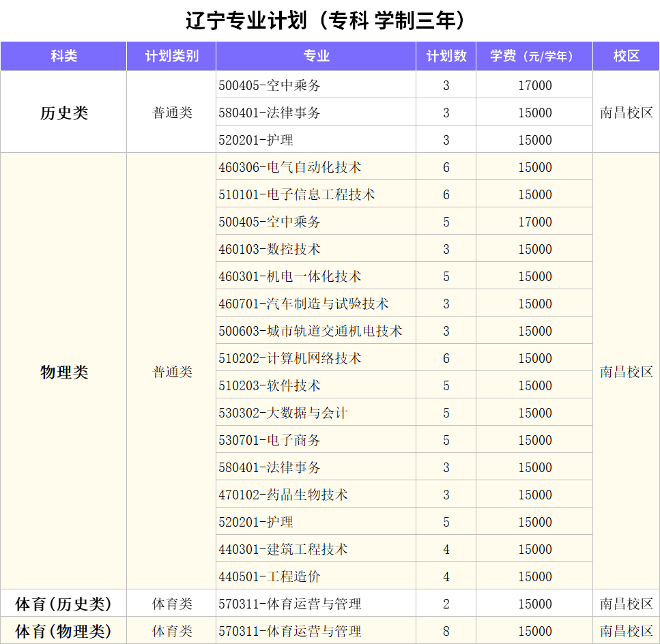660x644 pixels.
Task: Select the 体育(历史类) category cell
Action: 63,604
